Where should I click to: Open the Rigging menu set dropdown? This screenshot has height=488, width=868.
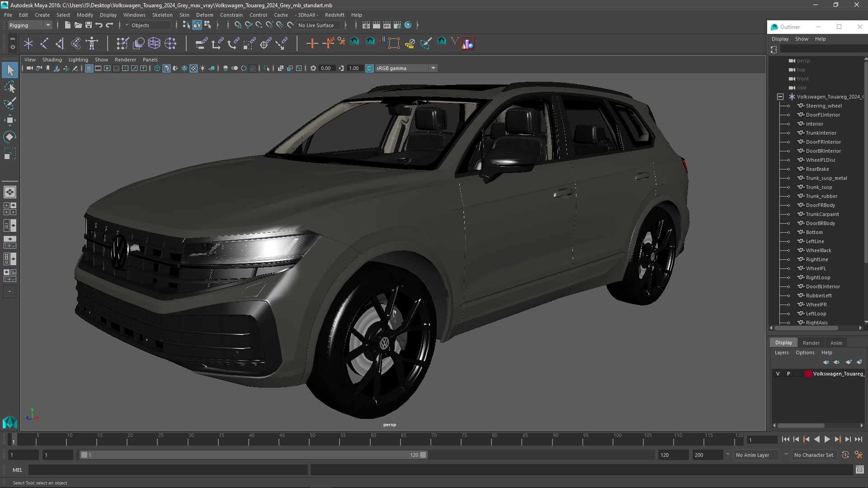pyautogui.click(x=30, y=25)
